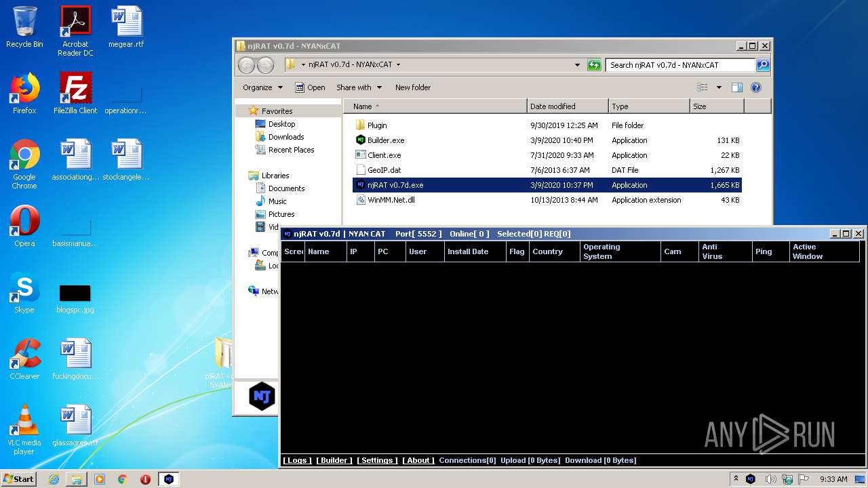Click the address bar refresh icon
Image resolution: width=868 pixels, height=488 pixels.
pos(594,65)
